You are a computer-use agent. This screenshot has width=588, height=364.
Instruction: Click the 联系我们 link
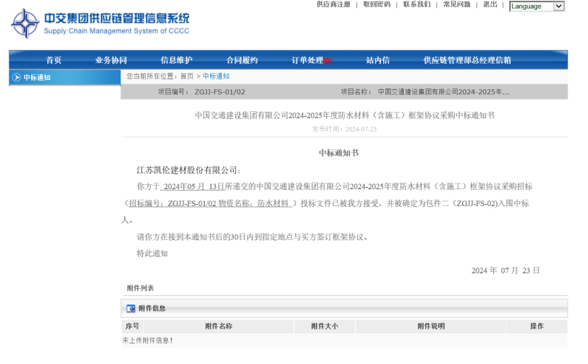pyautogui.click(x=417, y=4)
